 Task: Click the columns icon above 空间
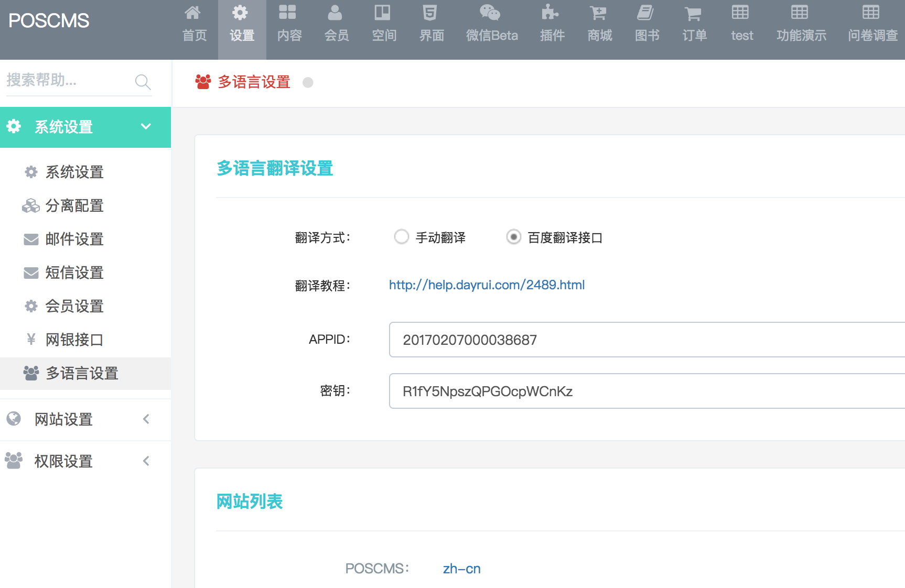coord(382,12)
